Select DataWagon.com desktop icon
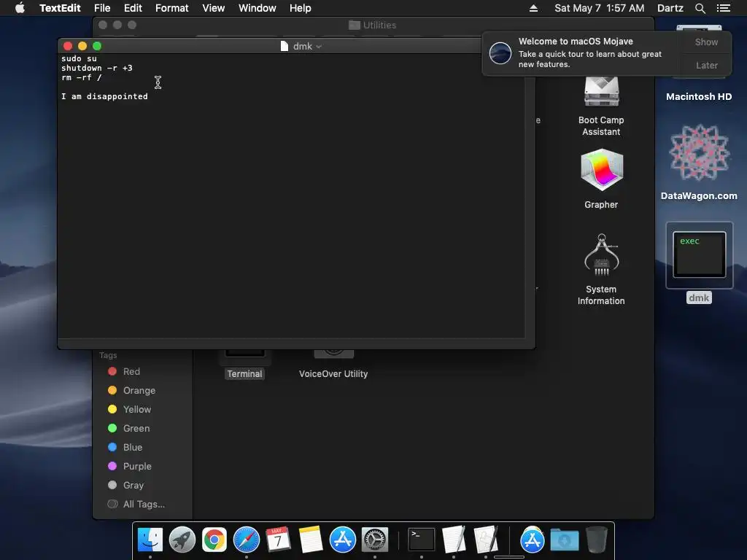 [699, 163]
